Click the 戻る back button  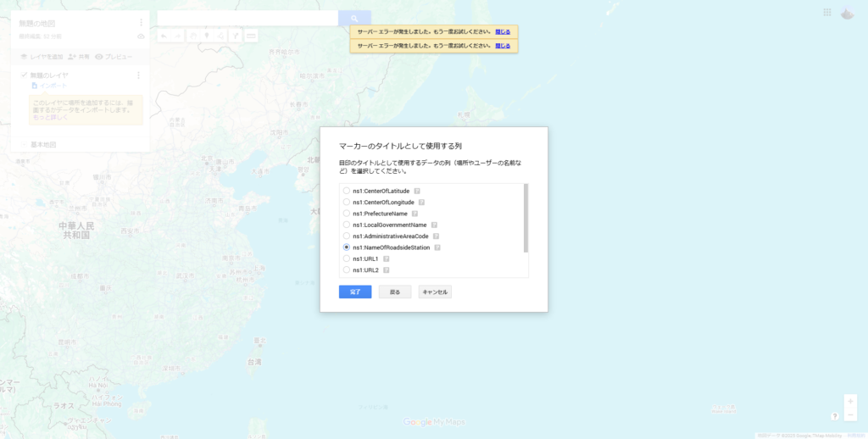395,292
